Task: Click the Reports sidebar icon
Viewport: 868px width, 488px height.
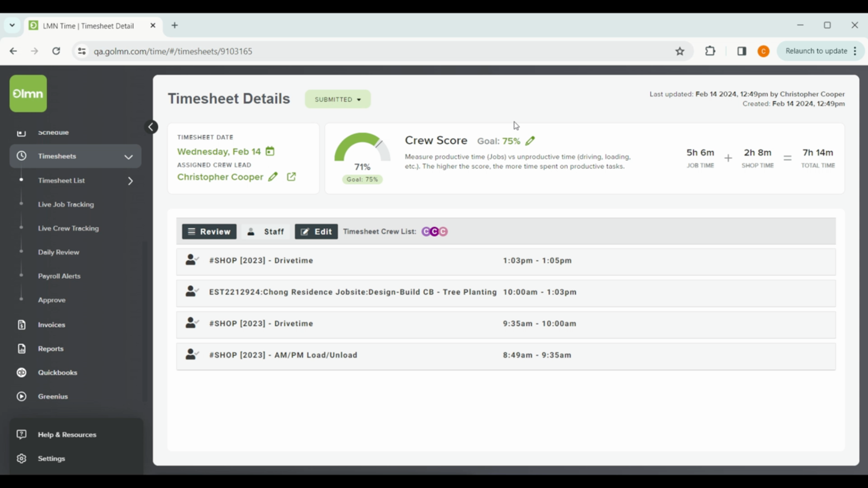Action: (21, 348)
